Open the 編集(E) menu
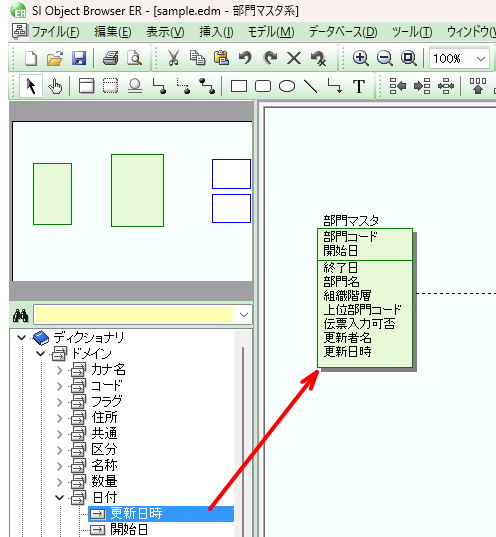 (113, 32)
